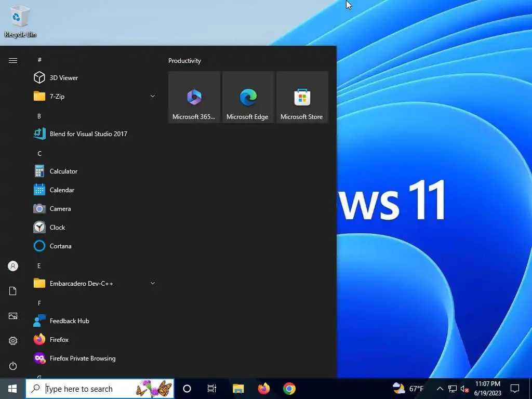Image resolution: width=532 pixels, height=399 pixels.
Task: Show hidden system tray icons
Action: (x=440, y=389)
